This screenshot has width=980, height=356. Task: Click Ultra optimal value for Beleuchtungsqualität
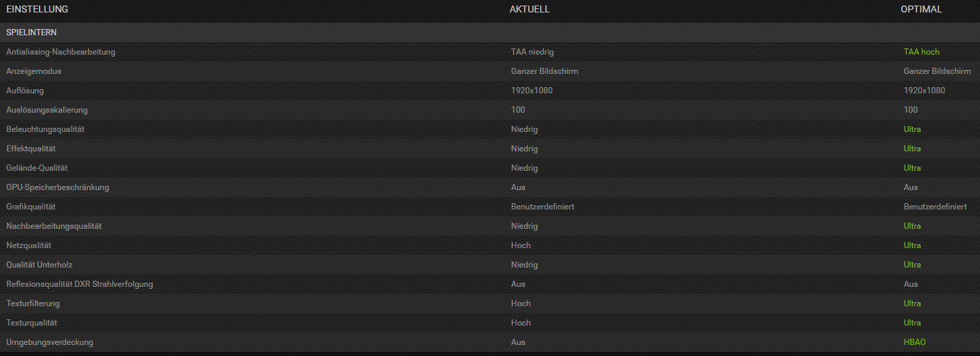click(912, 129)
